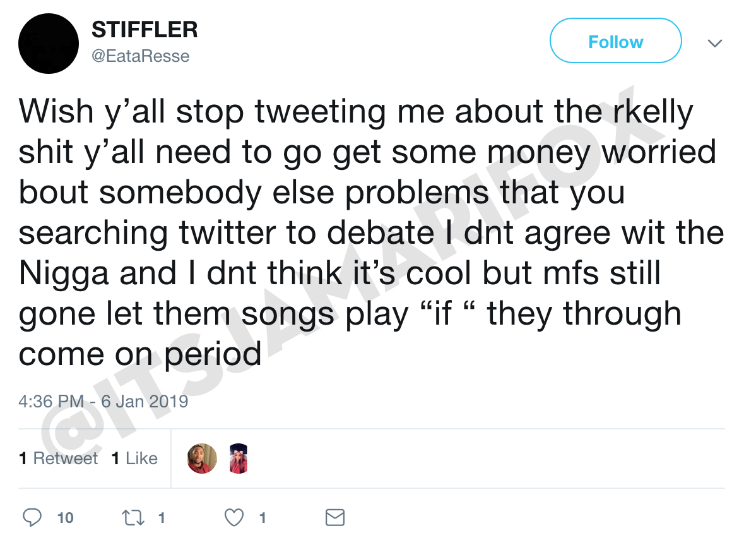756x552 pixels.
Task: Show who liked via "1 Like"
Action: tap(134, 459)
